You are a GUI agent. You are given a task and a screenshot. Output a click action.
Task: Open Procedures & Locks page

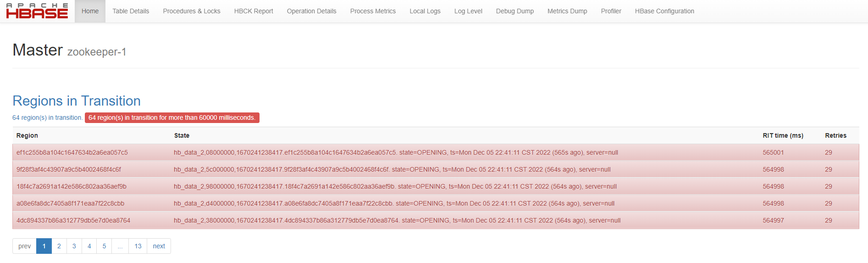(x=192, y=11)
